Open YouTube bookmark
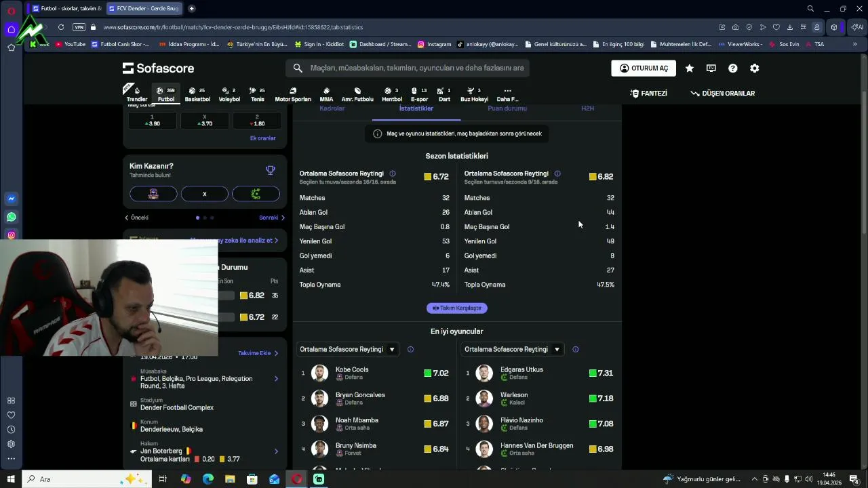 (x=71, y=44)
